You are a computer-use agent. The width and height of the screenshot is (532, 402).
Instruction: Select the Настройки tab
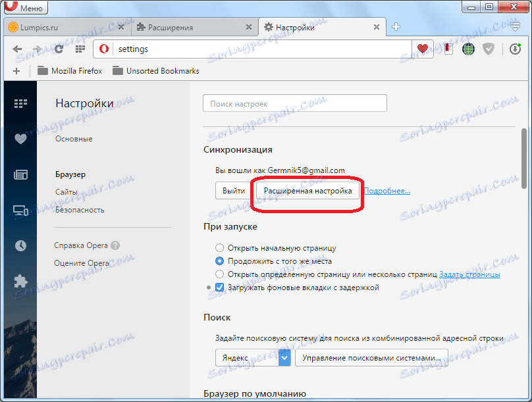[322, 27]
